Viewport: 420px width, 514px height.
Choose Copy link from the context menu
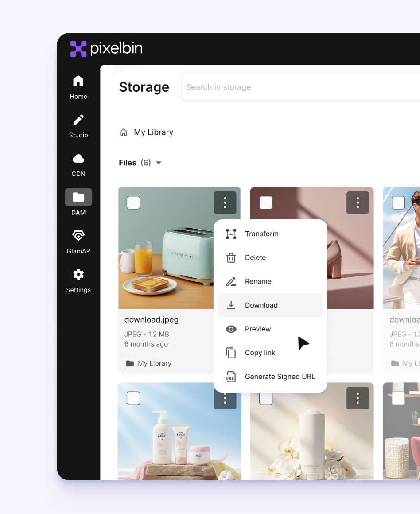pyautogui.click(x=270, y=353)
